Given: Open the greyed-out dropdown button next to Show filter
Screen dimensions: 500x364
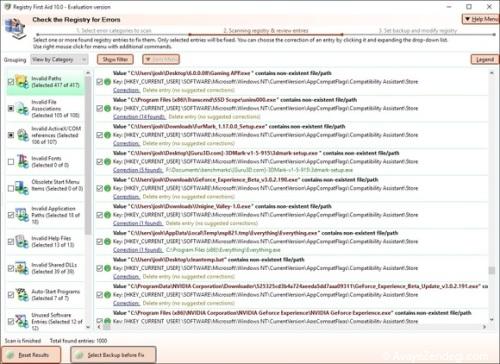Looking at the screenshot, I should click(x=161, y=59).
